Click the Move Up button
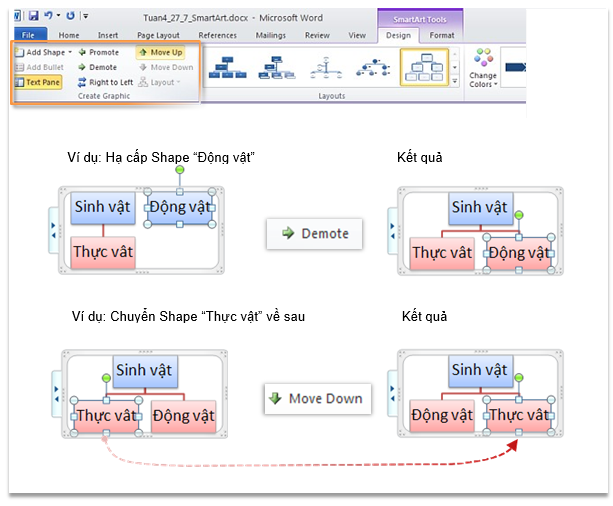The image size is (613, 506). click(160, 52)
